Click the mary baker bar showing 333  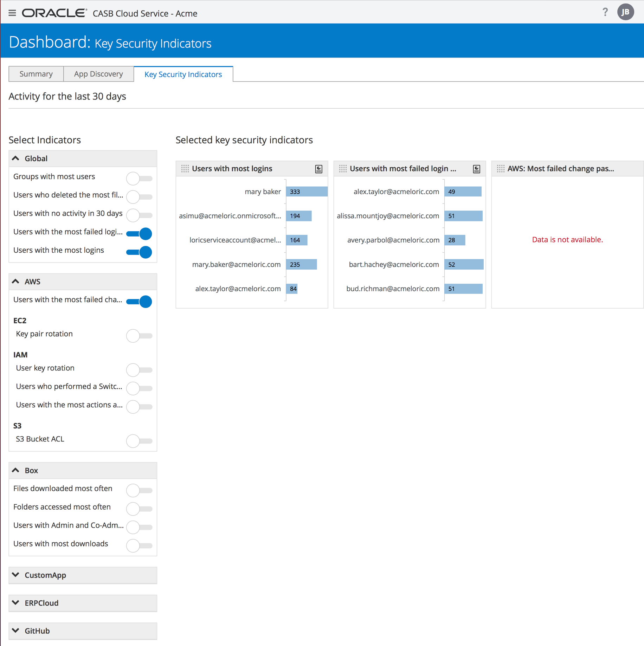coord(307,192)
